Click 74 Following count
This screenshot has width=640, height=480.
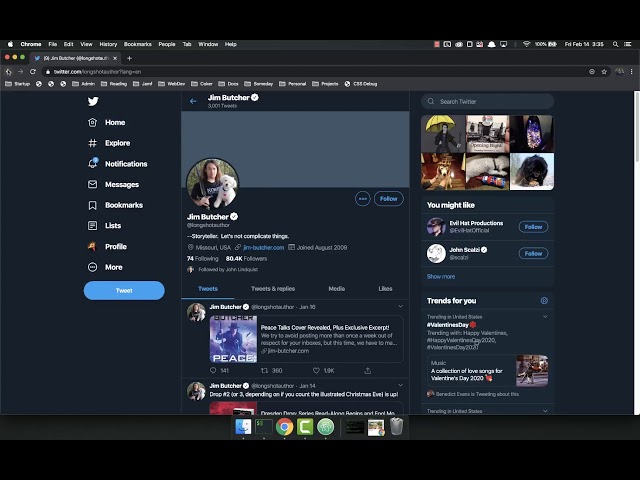coord(202,258)
